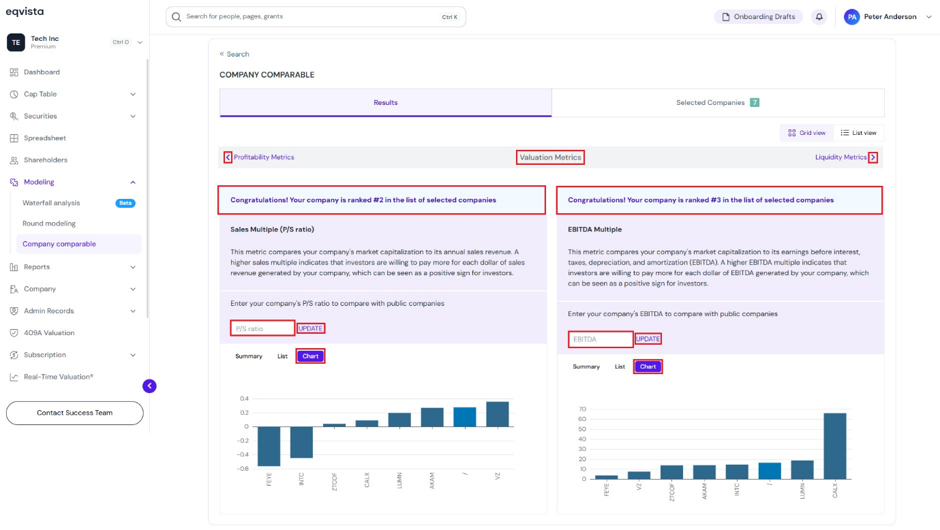Collapse the Modeling menu chevron
Screen dimensions: 940x530
click(x=133, y=182)
